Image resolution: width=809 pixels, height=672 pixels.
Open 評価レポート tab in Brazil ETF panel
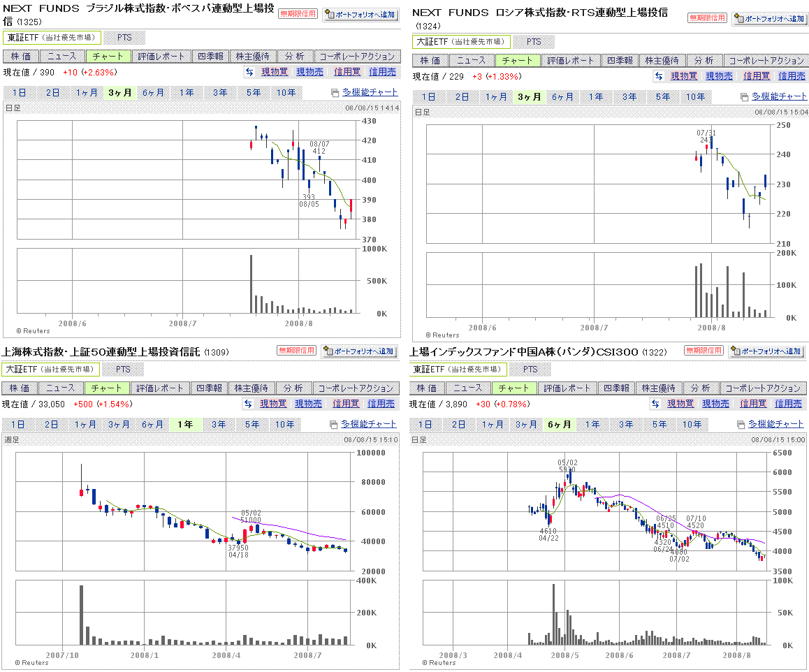161,56
